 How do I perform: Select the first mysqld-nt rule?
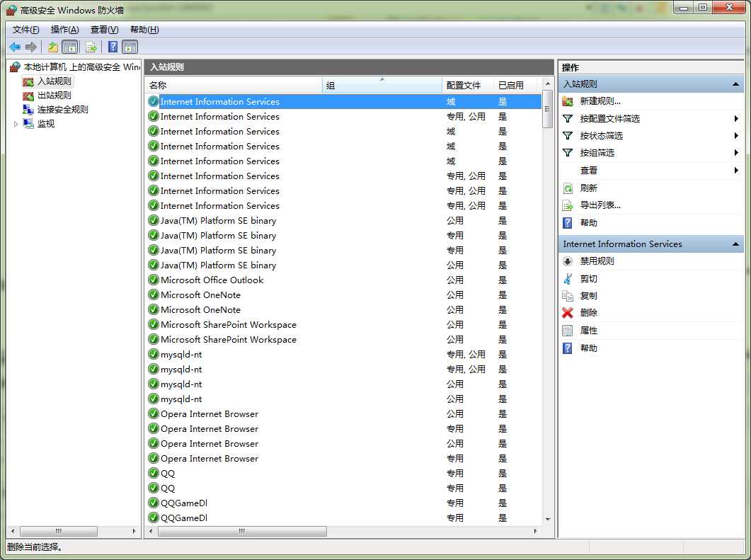point(344,354)
